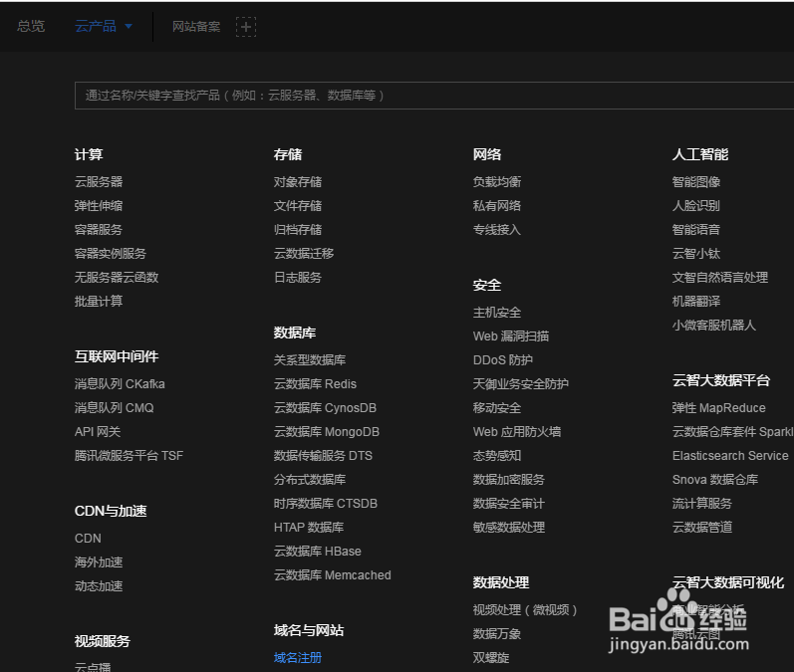Focus the product search field
The width and height of the screenshot is (794, 672).
(x=434, y=96)
